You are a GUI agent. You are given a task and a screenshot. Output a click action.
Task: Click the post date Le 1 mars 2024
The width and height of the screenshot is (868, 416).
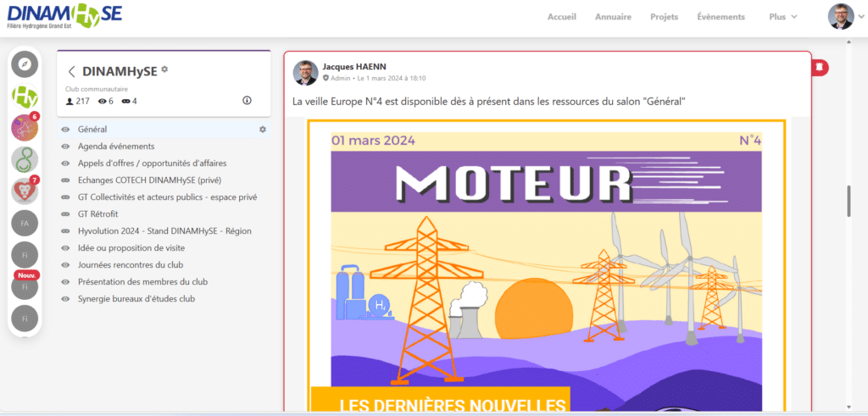[392, 79]
